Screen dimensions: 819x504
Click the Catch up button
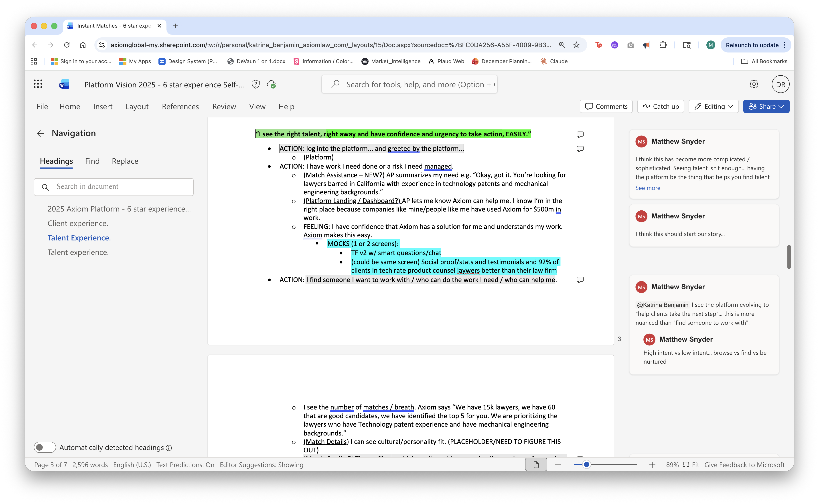pos(660,106)
